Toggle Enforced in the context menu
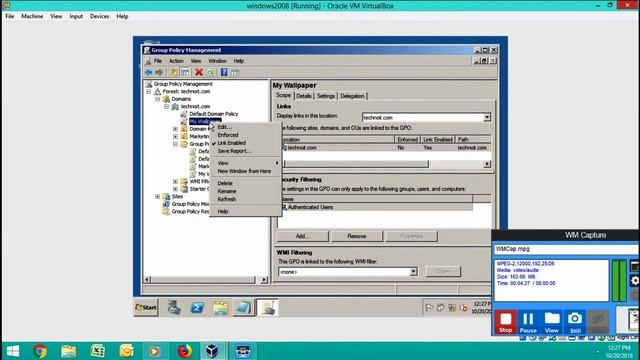The height and width of the screenshot is (360, 640). coord(228,135)
